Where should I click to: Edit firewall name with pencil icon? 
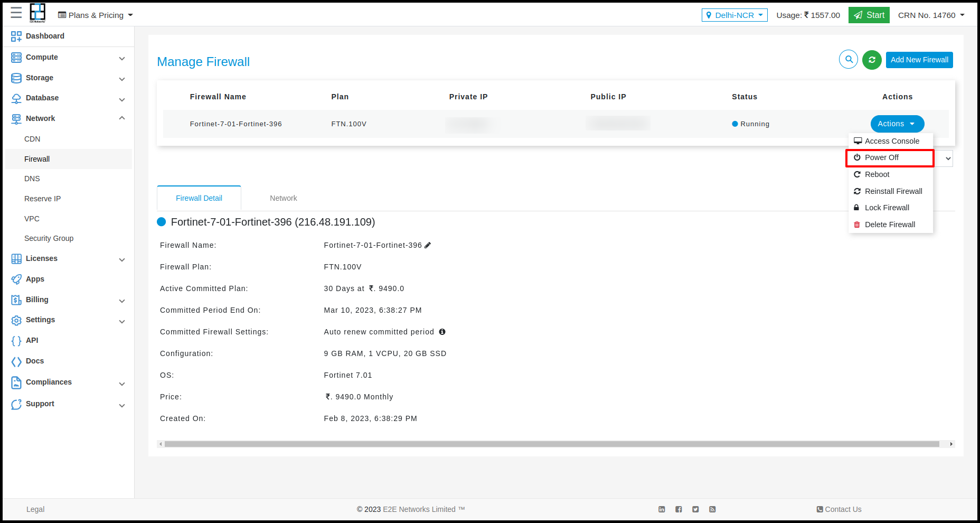(x=428, y=245)
